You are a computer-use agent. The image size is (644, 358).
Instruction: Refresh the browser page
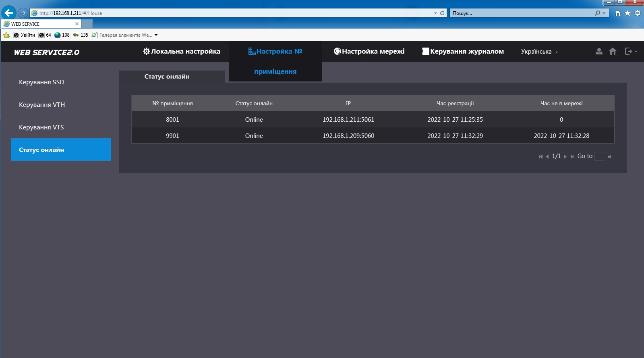tap(442, 13)
